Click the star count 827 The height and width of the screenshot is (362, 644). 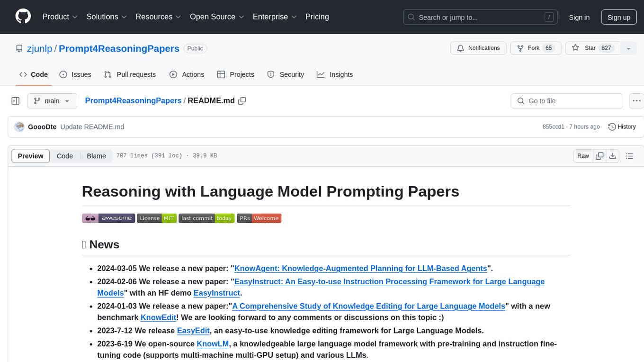[607, 48]
